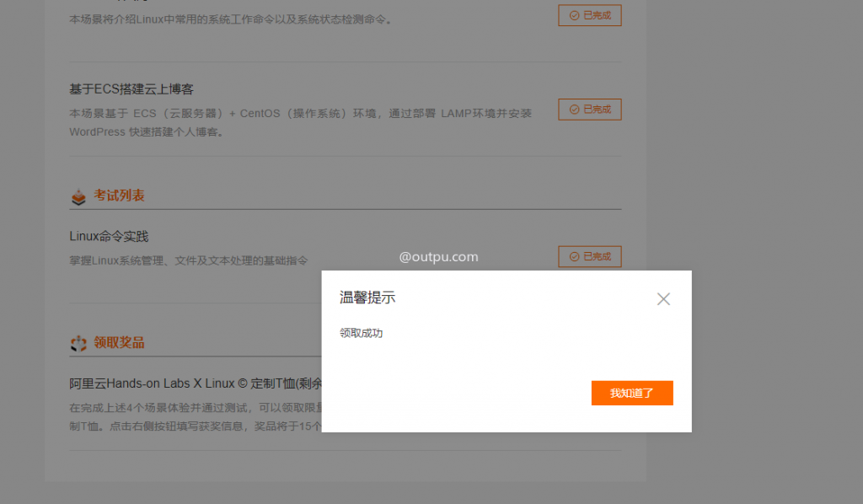Viewport: 863px width, 504px height.
Task: Click the 温馨提示 dialog title
Action: pyautogui.click(x=367, y=298)
